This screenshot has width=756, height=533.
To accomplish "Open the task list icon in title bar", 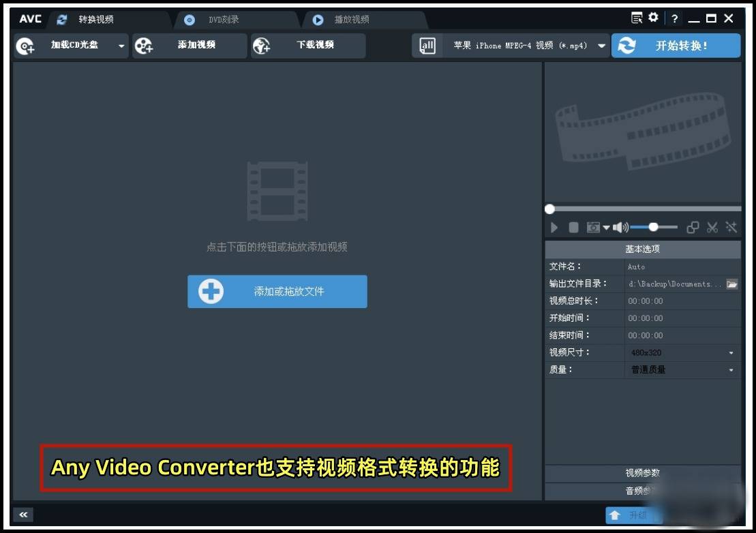I will [637, 18].
